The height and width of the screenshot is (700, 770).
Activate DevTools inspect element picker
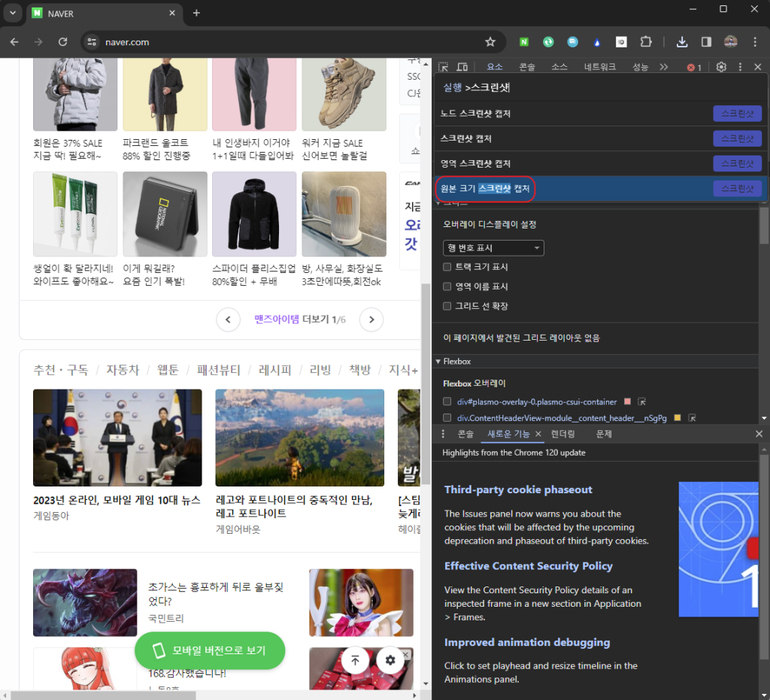pyautogui.click(x=444, y=67)
